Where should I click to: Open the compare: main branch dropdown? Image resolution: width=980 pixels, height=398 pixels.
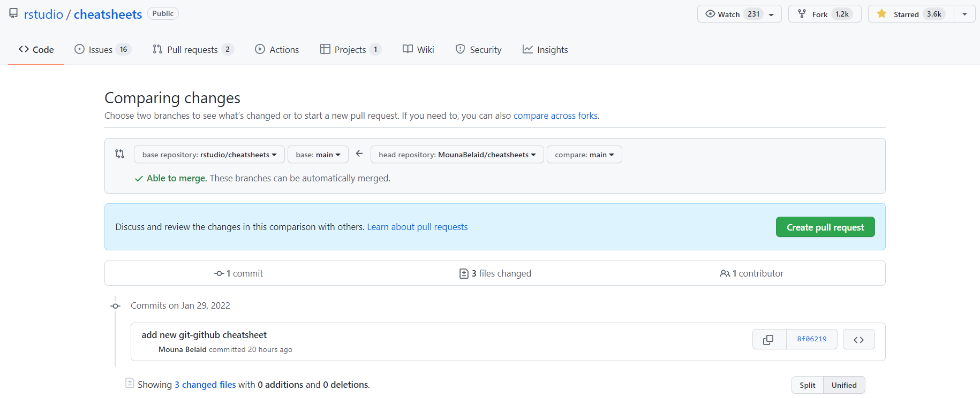(x=584, y=155)
